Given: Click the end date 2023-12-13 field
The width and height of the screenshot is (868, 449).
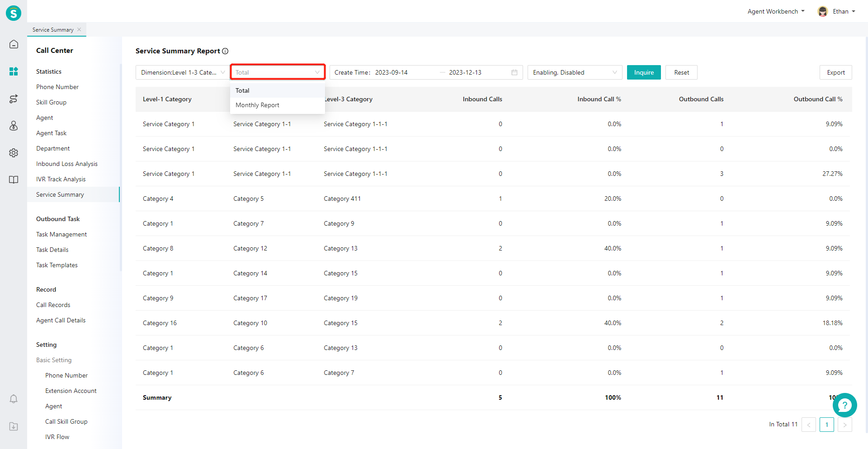Looking at the screenshot, I should 465,72.
